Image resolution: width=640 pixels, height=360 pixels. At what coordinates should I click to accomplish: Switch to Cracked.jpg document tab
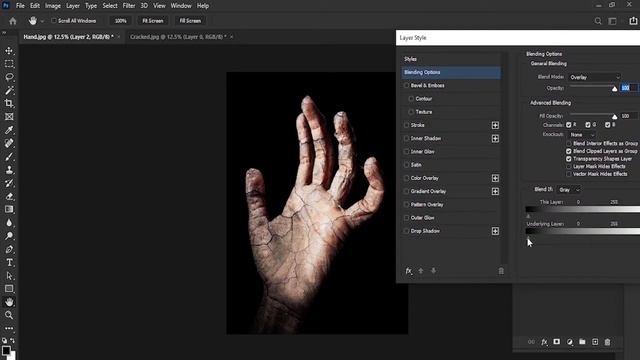(178, 37)
